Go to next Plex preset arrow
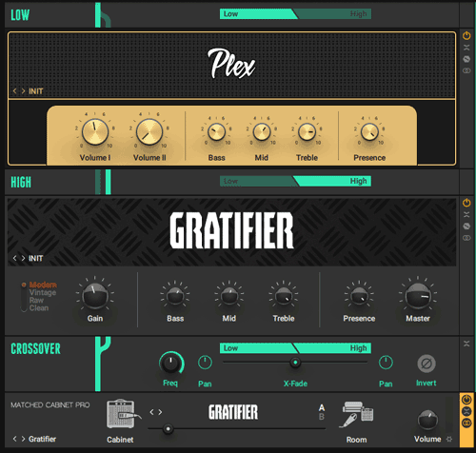 (23, 91)
